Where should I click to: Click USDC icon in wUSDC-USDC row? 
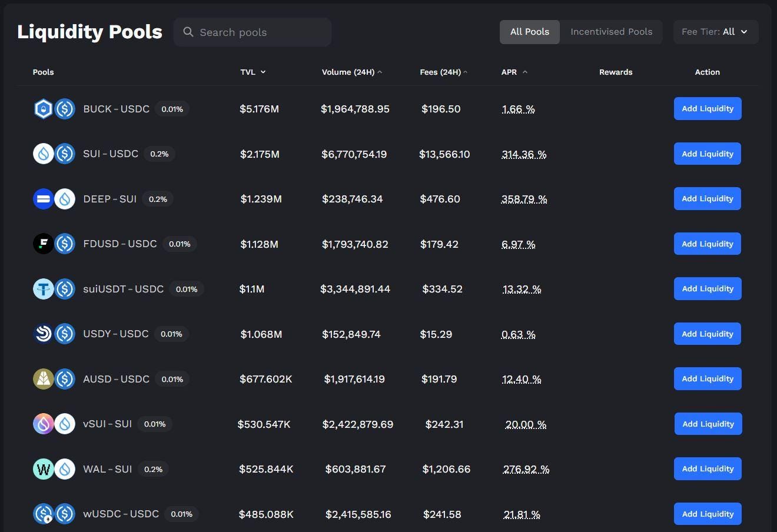(65, 514)
